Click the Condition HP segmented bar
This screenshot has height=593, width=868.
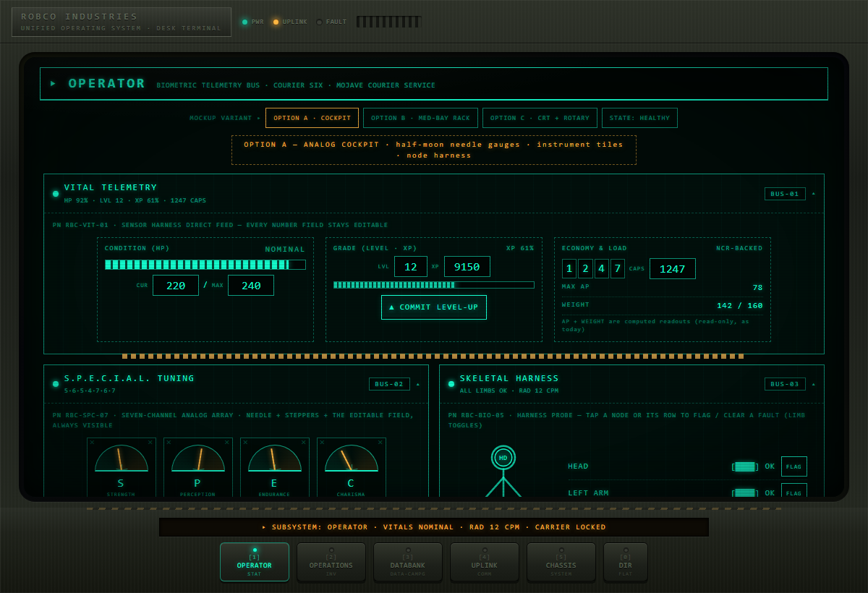205,265
